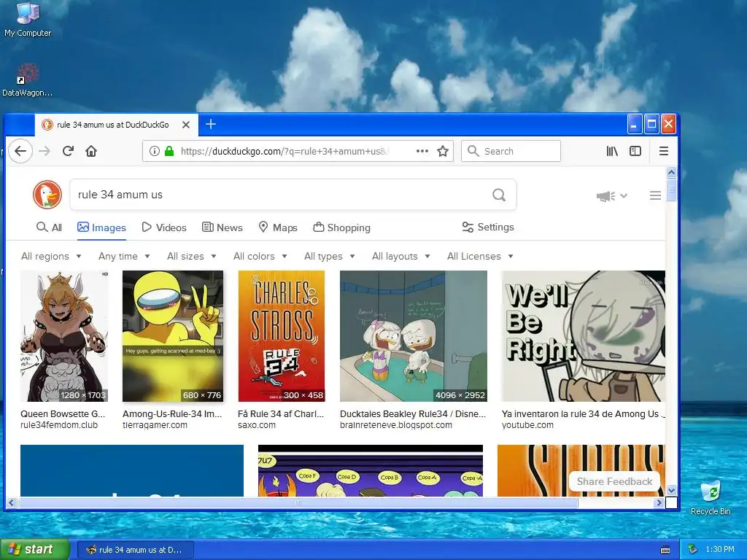This screenshot has height=560, width=747.
Task: Open the Windows start menu
Action: 35,550
